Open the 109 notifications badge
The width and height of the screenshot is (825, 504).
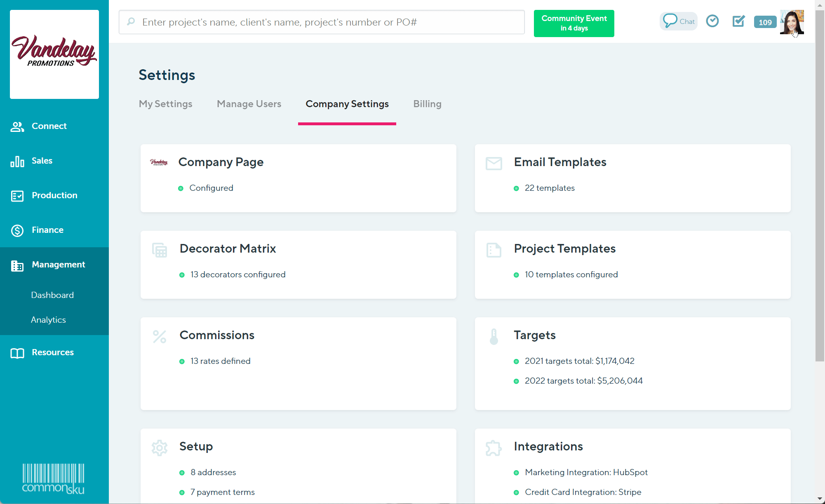pyautogui.click(x=765, y=22)
